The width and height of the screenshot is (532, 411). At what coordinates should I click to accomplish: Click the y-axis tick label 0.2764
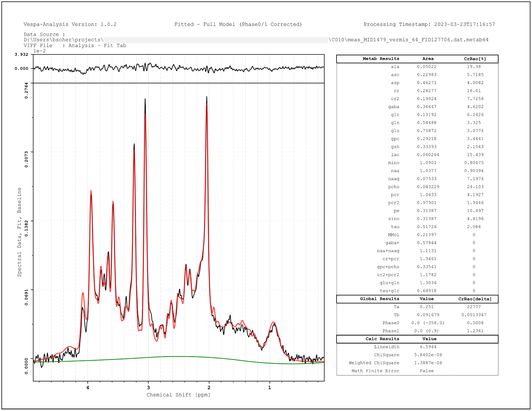26,91
